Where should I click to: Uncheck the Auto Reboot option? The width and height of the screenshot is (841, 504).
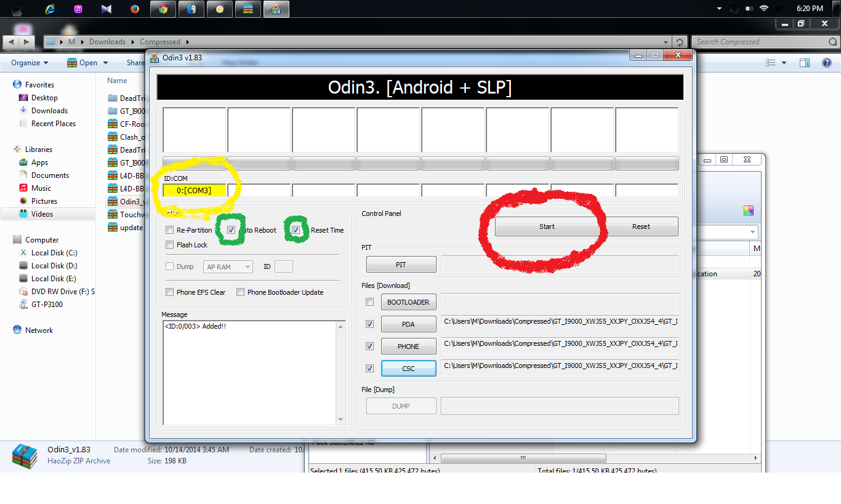click(231, 230)
